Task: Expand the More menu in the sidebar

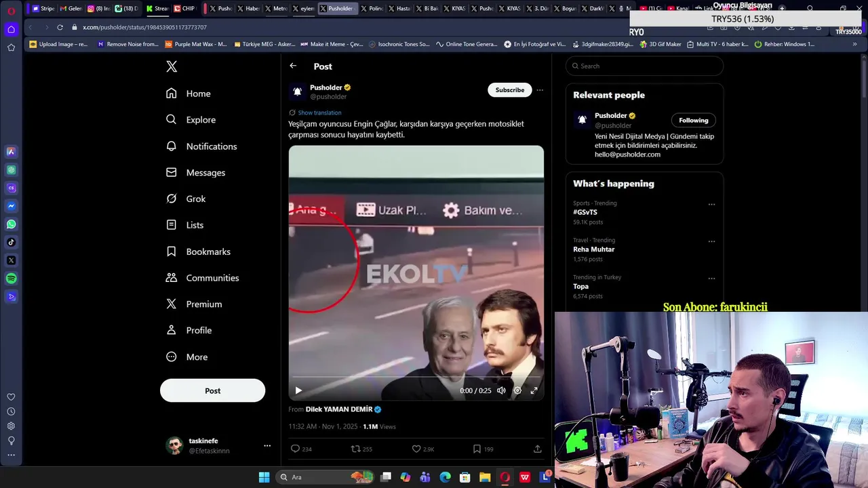Action: coord(187,357)
